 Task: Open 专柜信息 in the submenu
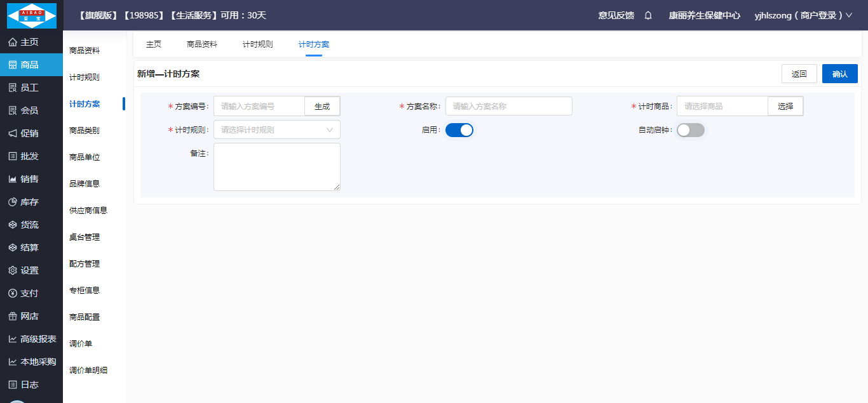pos(85,291)
